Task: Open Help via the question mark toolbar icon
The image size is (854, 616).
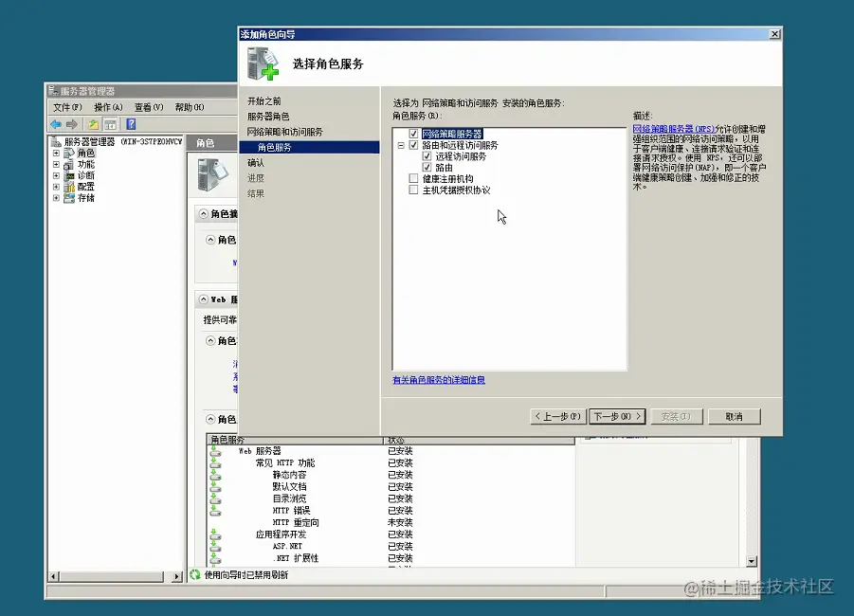Action: pos(131,125)
